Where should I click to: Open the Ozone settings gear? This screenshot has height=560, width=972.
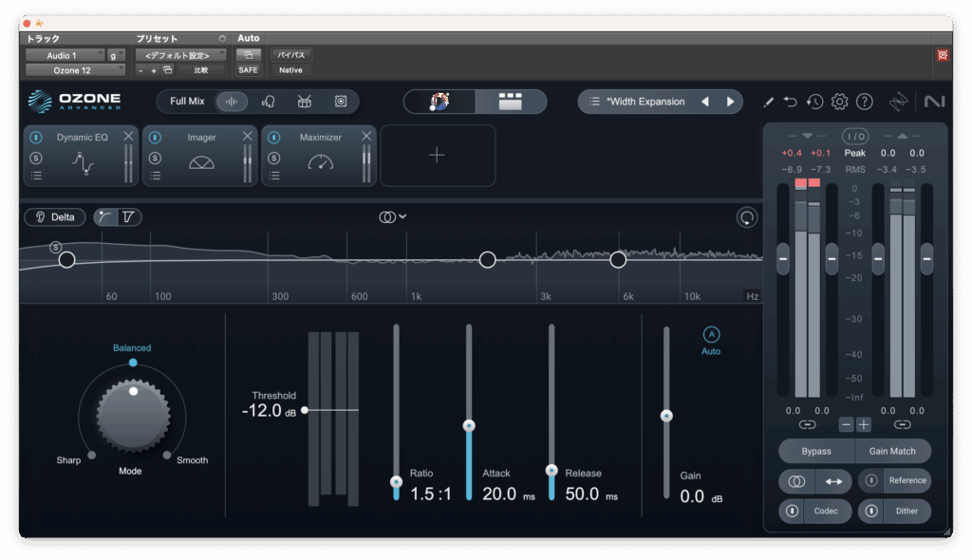tap(839, 102)
